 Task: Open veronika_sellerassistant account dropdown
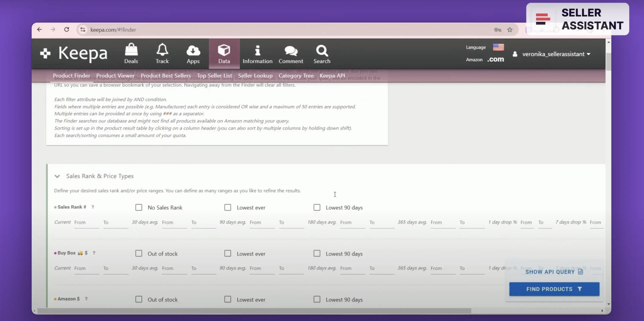[x=556, y=54]
